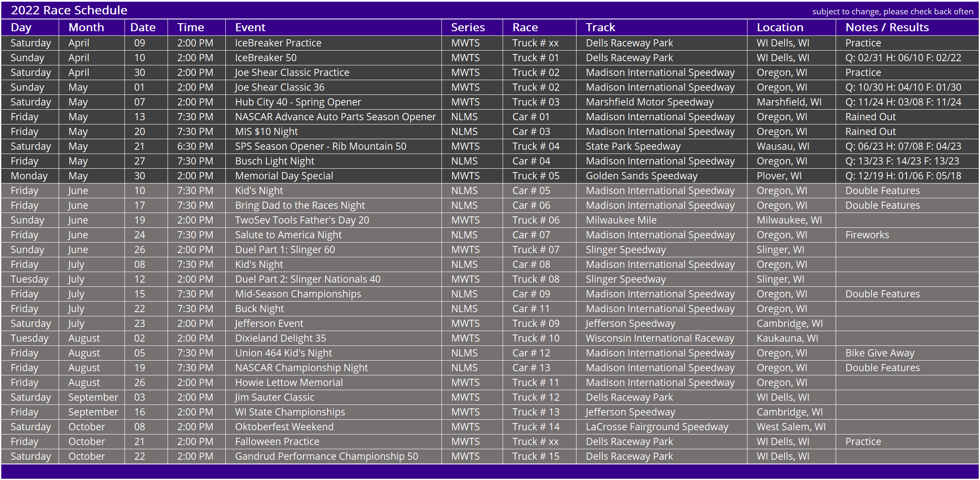Click the 'Time' column header
The width and height of the screenshot is (980, 480).
(x=191, y=27)
